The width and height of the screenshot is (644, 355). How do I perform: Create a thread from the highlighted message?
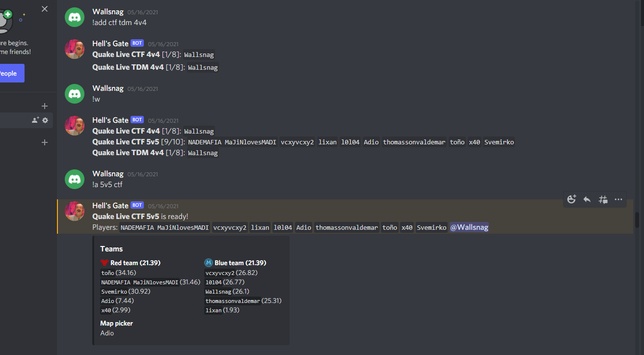click(x=602, y=199)
